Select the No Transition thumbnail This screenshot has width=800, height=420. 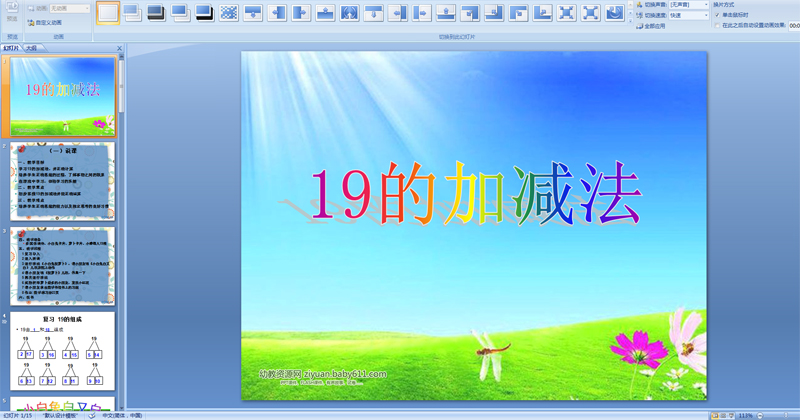pos(108,13)
